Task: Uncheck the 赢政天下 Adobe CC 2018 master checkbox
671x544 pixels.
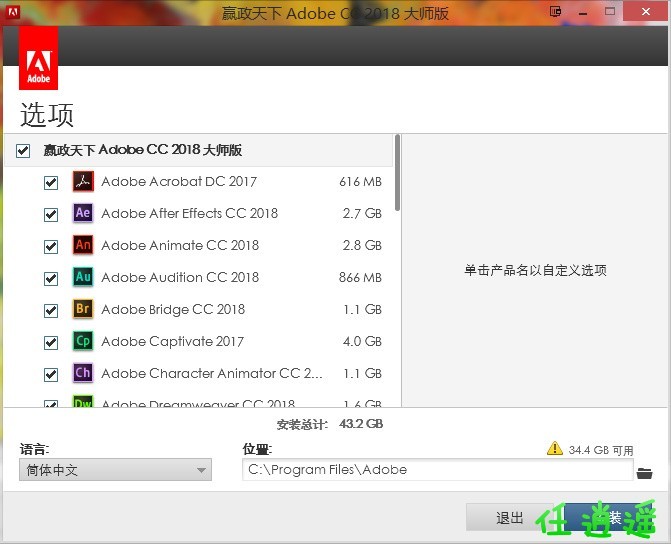Action: 23,151
